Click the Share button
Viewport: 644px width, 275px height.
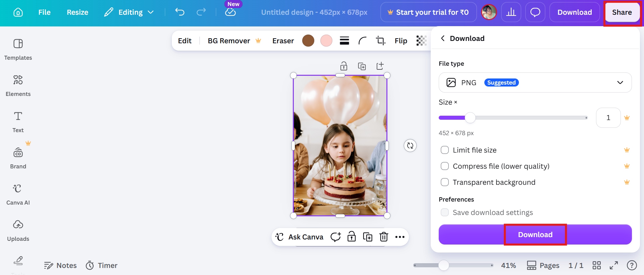622,12
